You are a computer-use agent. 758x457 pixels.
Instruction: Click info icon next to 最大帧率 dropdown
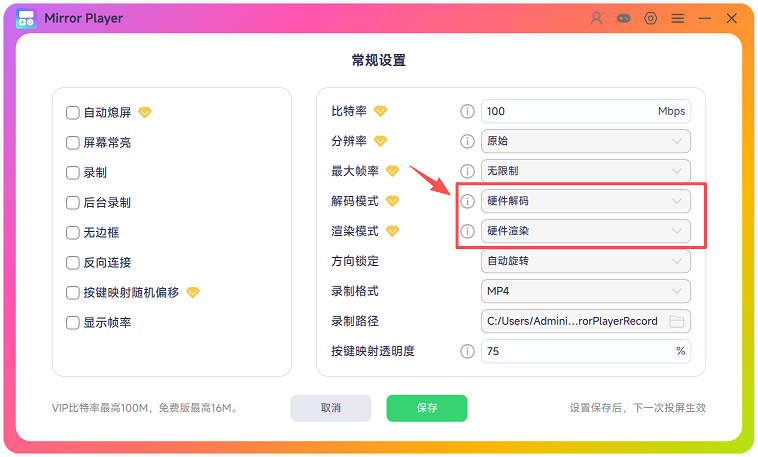[467, 171]
